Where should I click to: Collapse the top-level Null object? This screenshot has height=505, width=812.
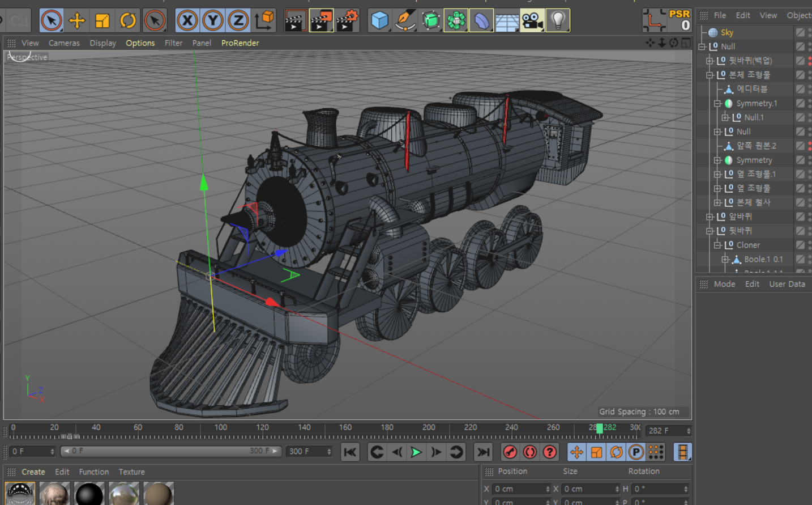tap(702, 46)
